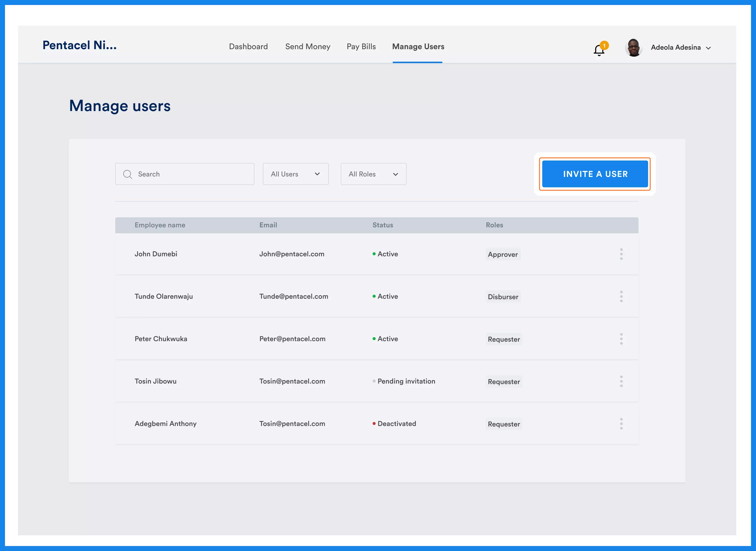Click Peter Chukwuka's Requester role badge

(x=504, y=339)
